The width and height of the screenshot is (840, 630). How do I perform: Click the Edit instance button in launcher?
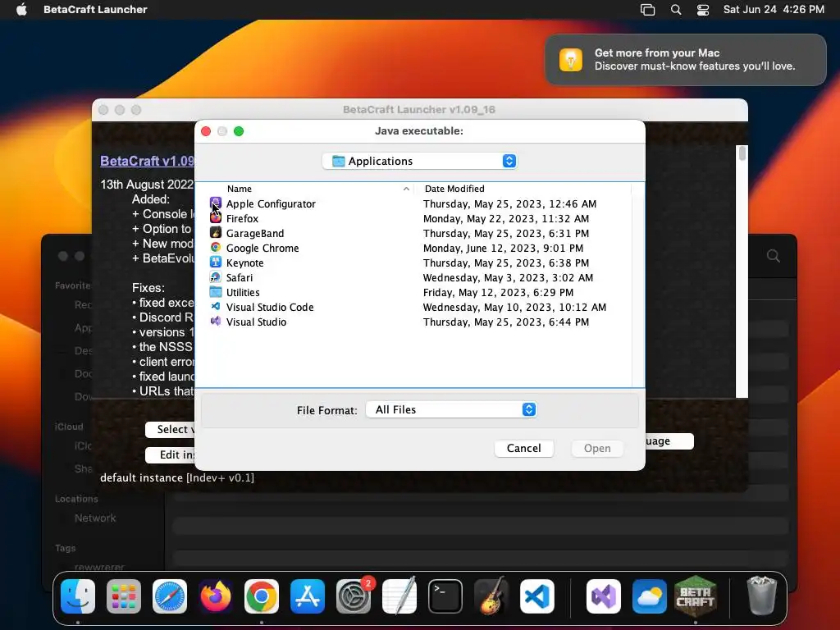pyautogui.click(x=171, y=454)
